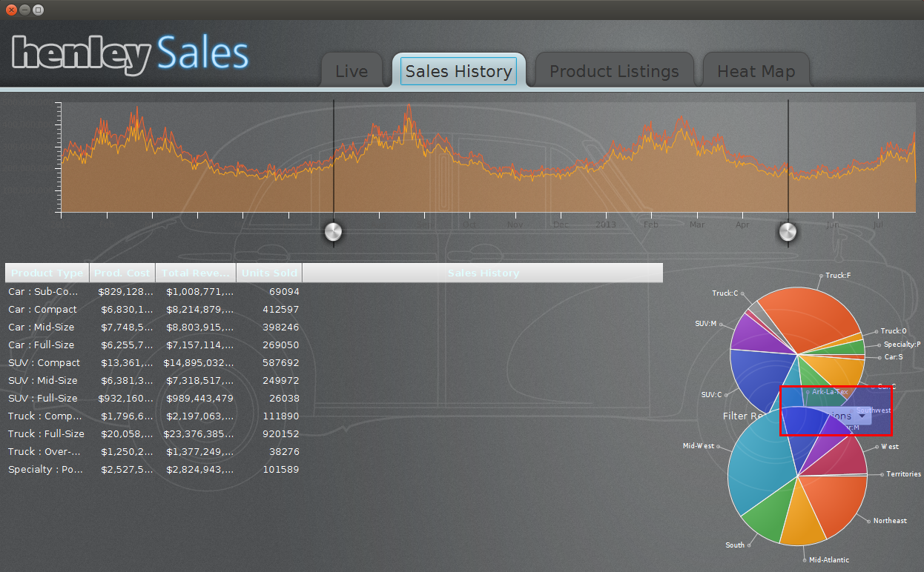
Task: Click the Prod. Cost column header
Action: (x=122, y=273)
